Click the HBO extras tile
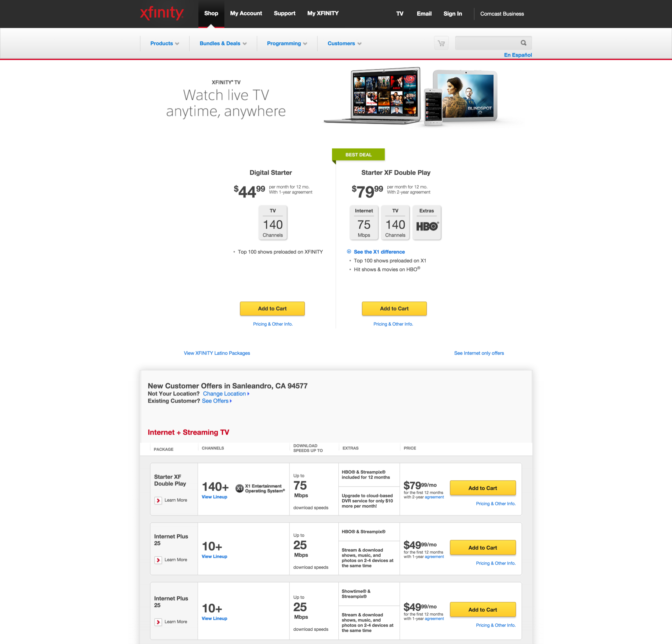 [x=427, y=222]
